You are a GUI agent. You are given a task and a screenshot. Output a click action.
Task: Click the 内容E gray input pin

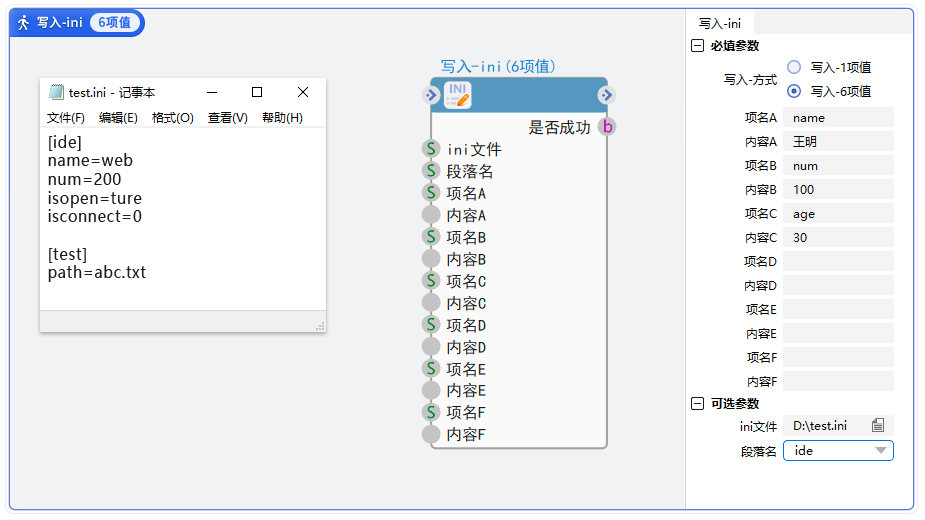click(x=431, y=390)
